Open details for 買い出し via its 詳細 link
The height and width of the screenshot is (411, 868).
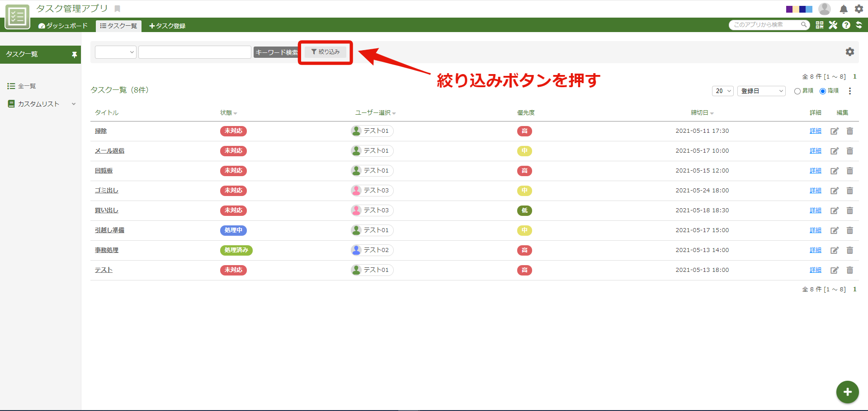coord(815,210)
